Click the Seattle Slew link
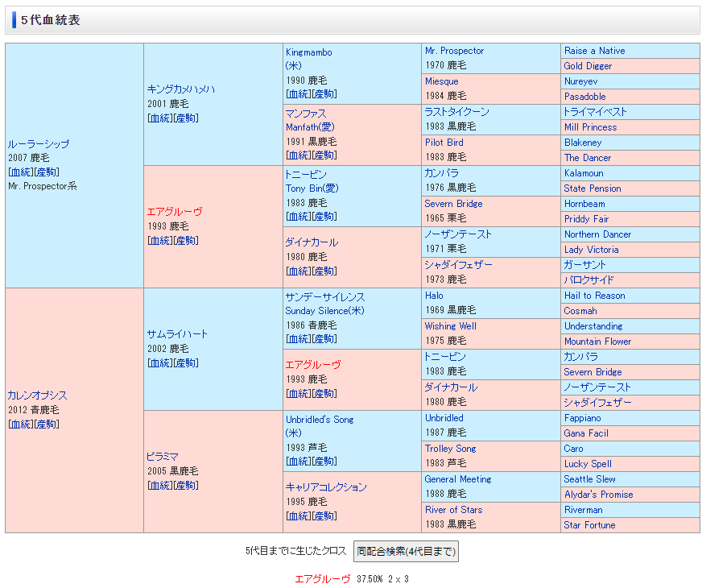The image size is (702, 588). click(x=589, y=479)
